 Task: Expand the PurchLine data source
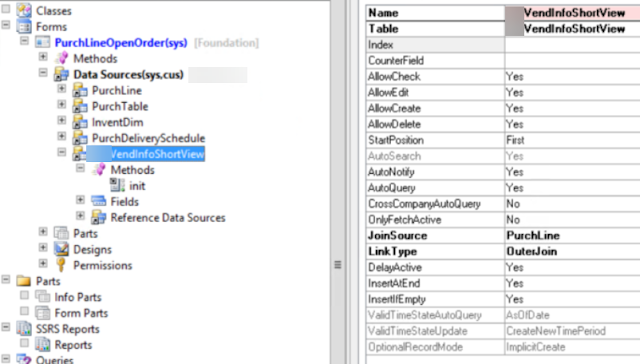pos(62,88)
